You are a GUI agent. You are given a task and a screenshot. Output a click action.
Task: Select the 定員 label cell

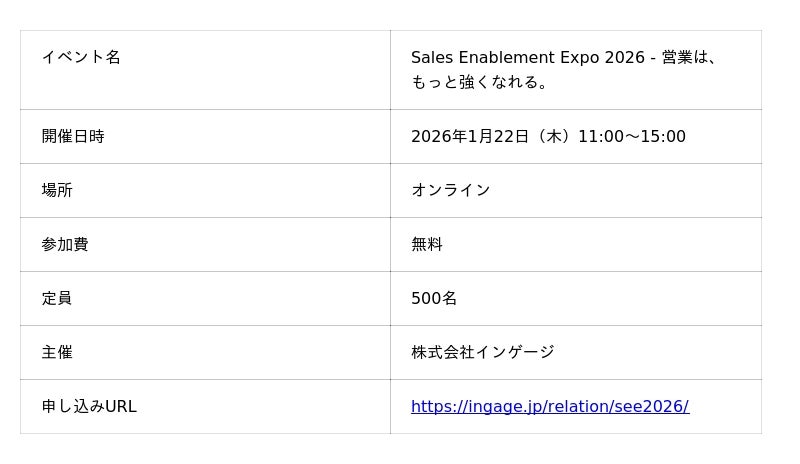[57, 298]
